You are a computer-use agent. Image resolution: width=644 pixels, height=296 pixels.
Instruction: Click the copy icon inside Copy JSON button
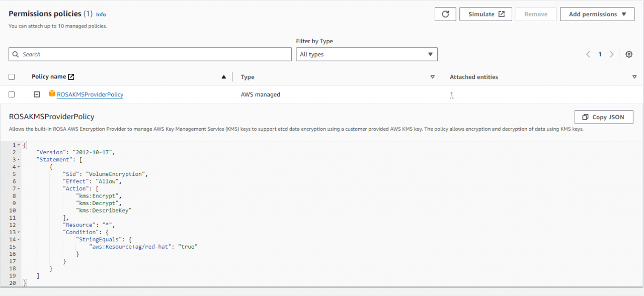coord(585,117)
